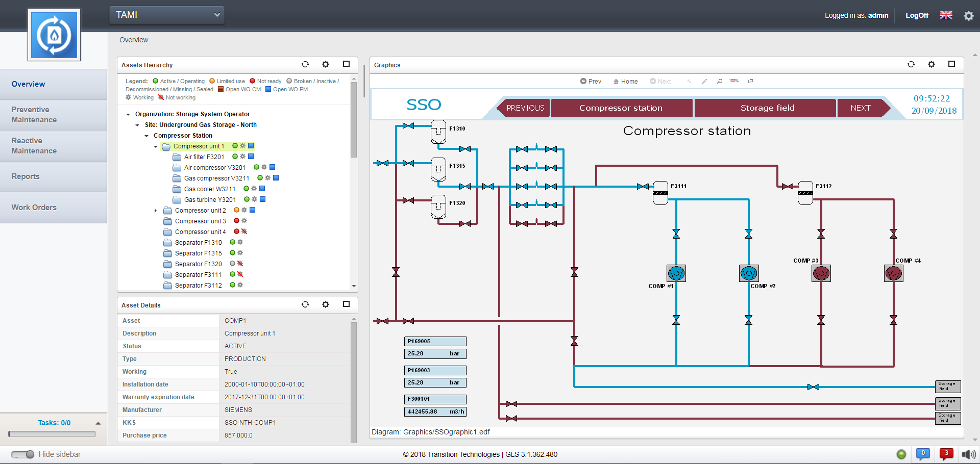Click the Storage field navigation button
Image resolution: width=980 pixels, height=464 pixels.
[x=767, y=108]
